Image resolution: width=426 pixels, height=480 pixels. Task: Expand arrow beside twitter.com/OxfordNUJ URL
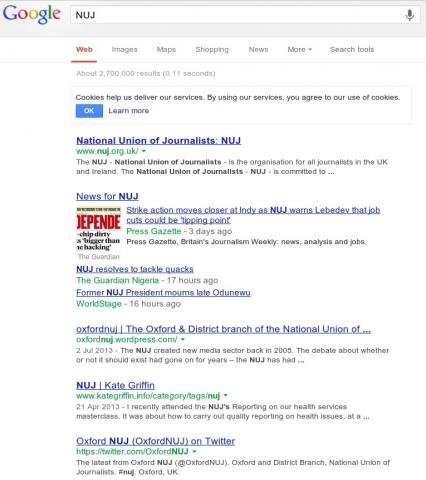[x=194, y=451]
